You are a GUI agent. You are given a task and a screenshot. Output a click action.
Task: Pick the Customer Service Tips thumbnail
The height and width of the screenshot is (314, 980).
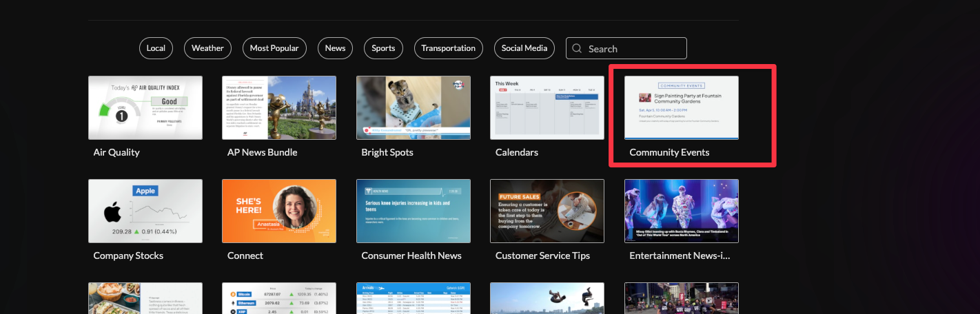(547, 211)
